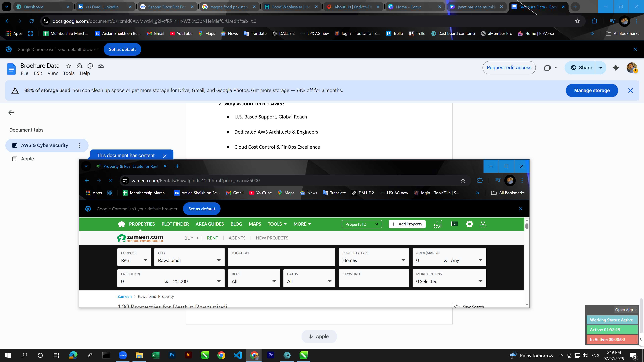This screenshot has width=644, height=362.
Task: Star the Brochure Data document
Action: [x=68, y=66]
